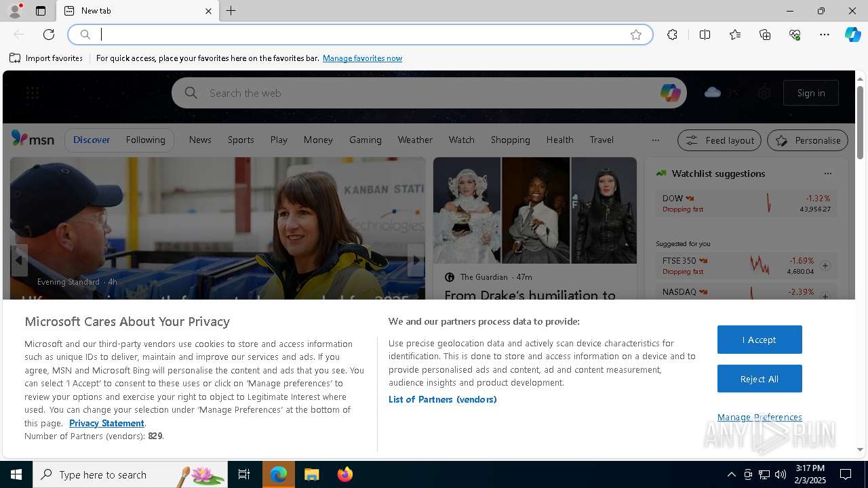Open File Explorer from taskbar
The height and width of the screenshot is (488, 868).
[x=311, y=474]
